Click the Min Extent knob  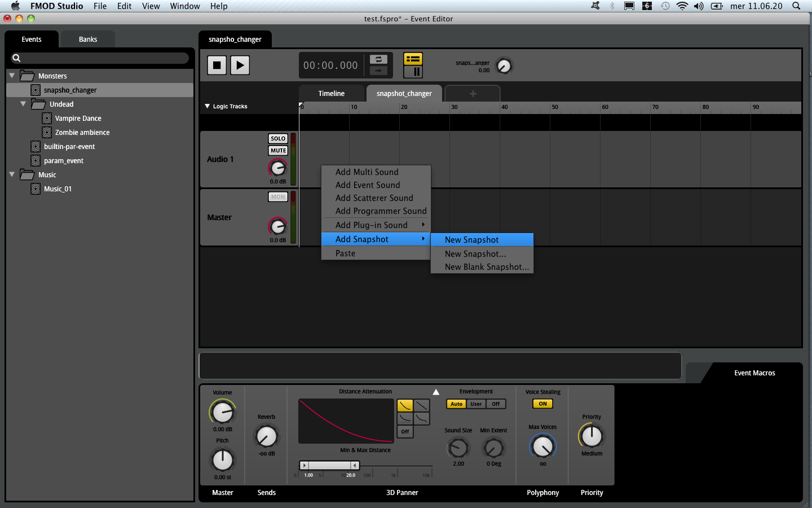coord(493,448)
